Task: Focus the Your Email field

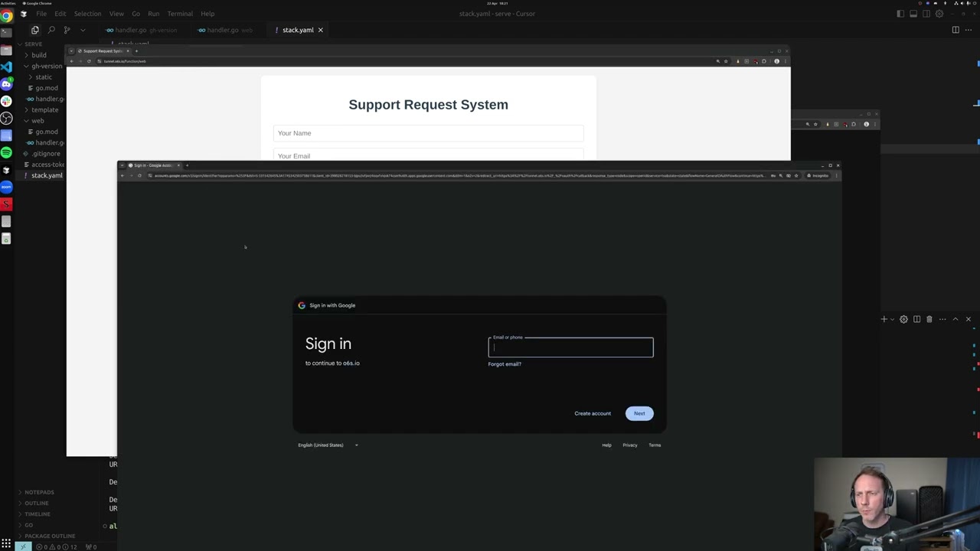Action: (428, 155)
